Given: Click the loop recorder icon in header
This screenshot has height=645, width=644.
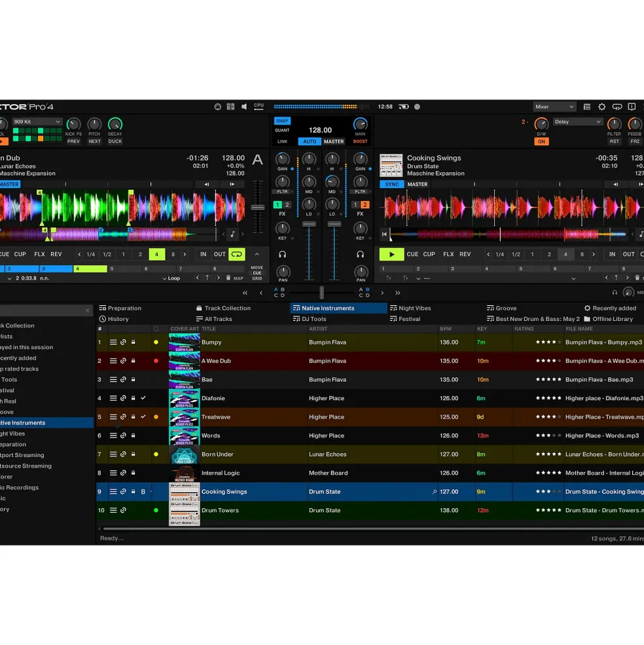Looking at the screenshot, I should [x=617, y=107].
